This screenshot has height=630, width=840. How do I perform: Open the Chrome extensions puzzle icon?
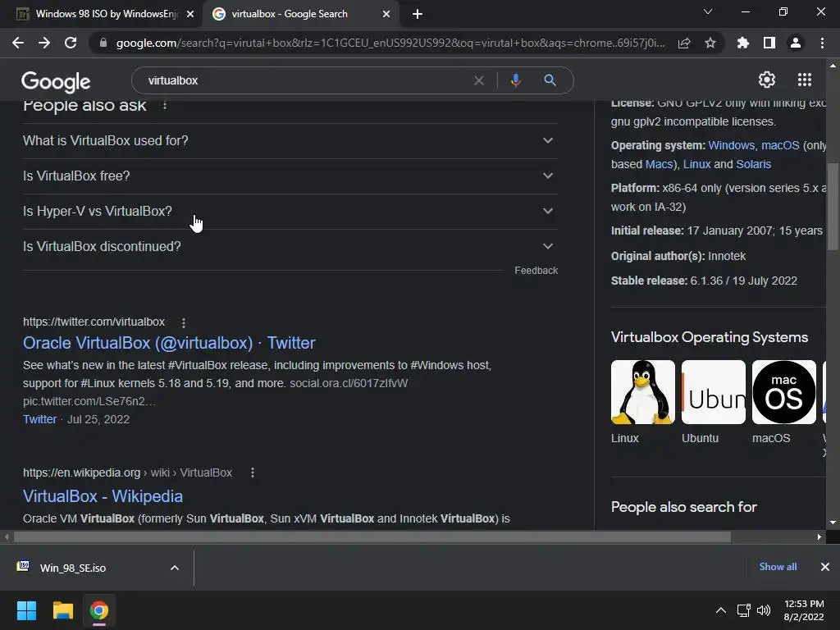coord(743,43)
